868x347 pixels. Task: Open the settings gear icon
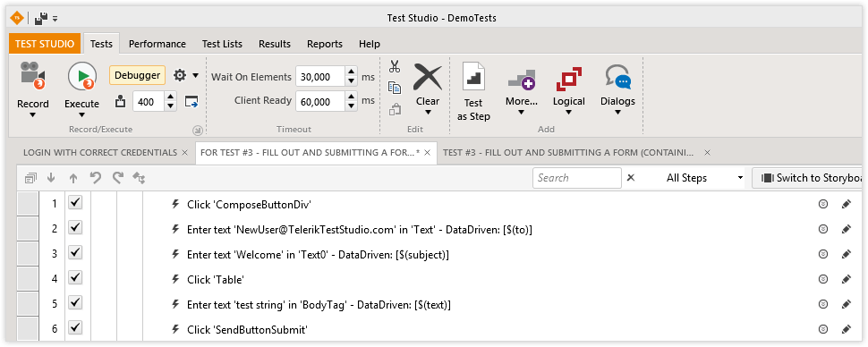tap(180, 75)
